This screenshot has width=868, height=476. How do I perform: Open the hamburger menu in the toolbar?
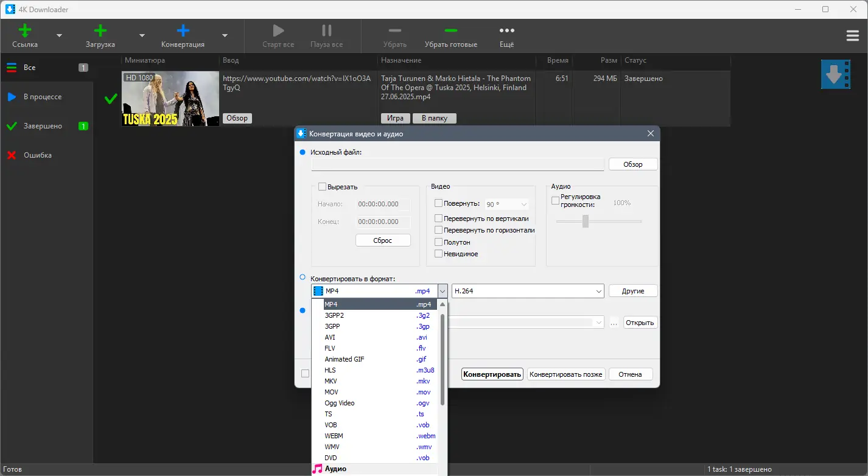point(853,36)
